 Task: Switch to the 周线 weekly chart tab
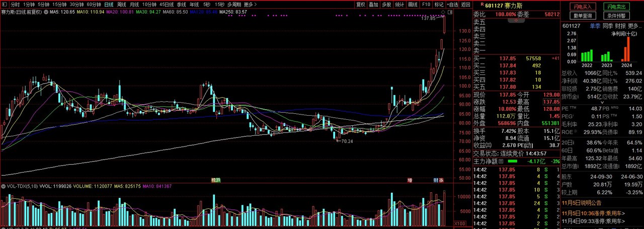tap(121, 5)
